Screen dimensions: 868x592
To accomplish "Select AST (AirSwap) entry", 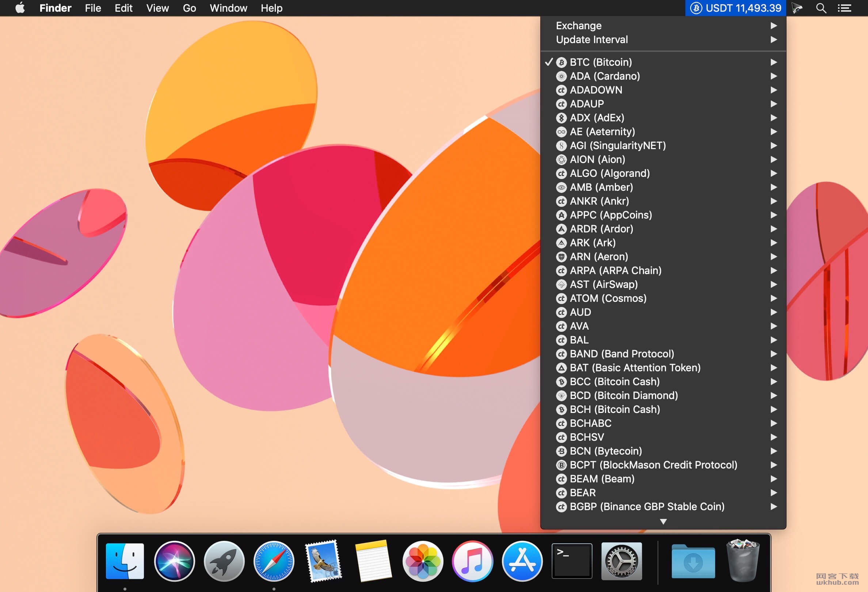I will [x=663, y=284].
